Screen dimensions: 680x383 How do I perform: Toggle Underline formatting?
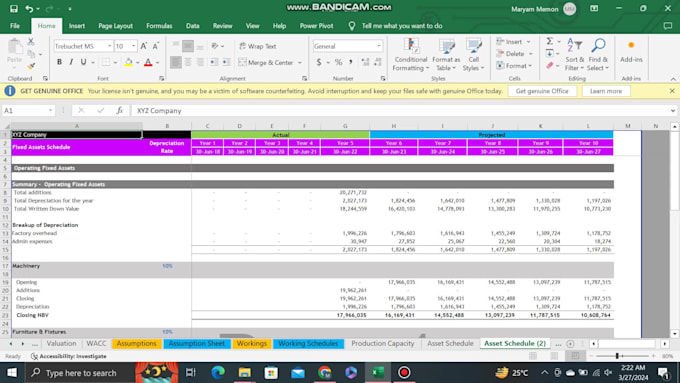pyautogui.click(x=83, y=62)
